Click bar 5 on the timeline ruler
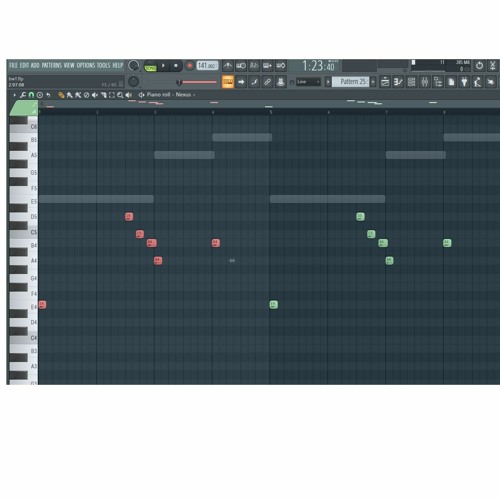Image resolution: width=500 pixels, height=500 pixels. click(271, 112)
